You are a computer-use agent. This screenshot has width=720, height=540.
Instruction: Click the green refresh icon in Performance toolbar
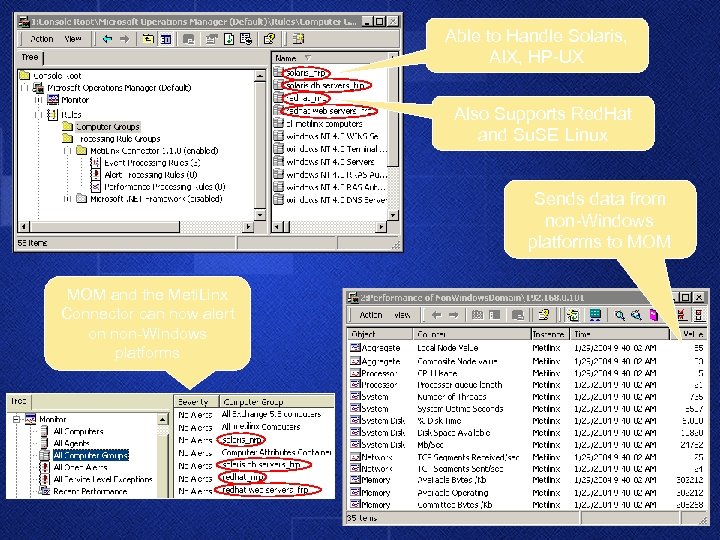click(573, 315)
